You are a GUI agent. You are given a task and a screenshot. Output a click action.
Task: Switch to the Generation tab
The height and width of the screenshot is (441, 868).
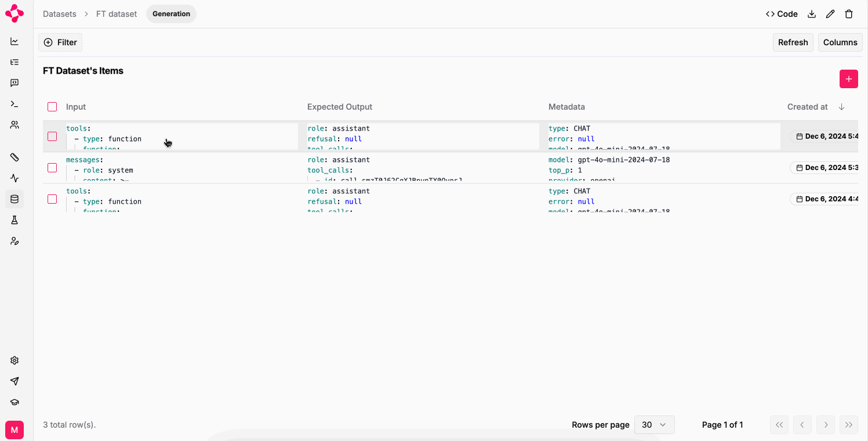pyautogui.click(x=171, y=13)
